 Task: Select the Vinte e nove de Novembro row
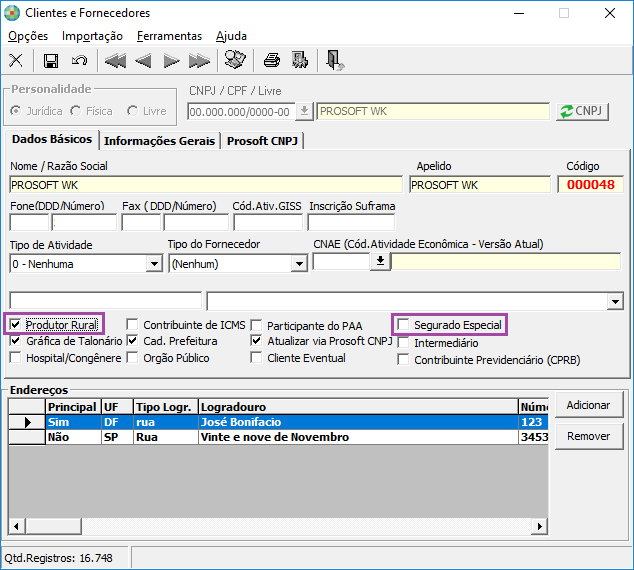tap(278, 437)
